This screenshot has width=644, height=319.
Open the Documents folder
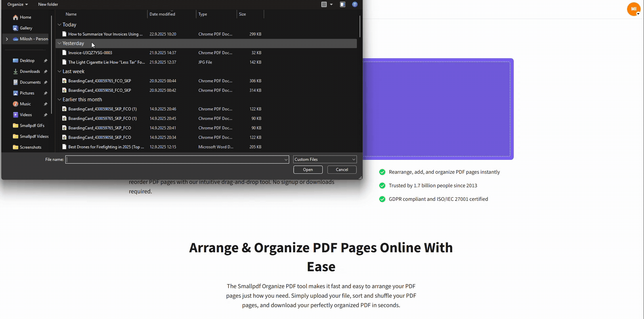coord(31,82)
